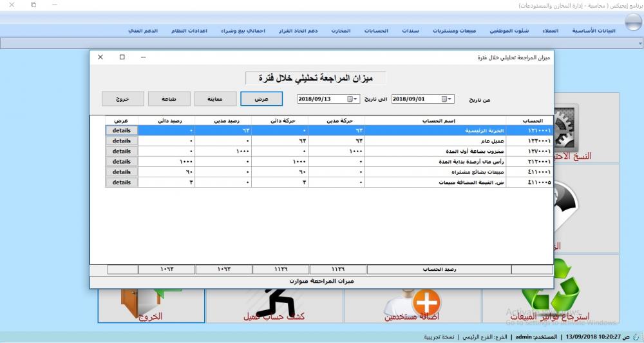Open the سندات menu
The image size is (644, 343).
coord(410,31)
